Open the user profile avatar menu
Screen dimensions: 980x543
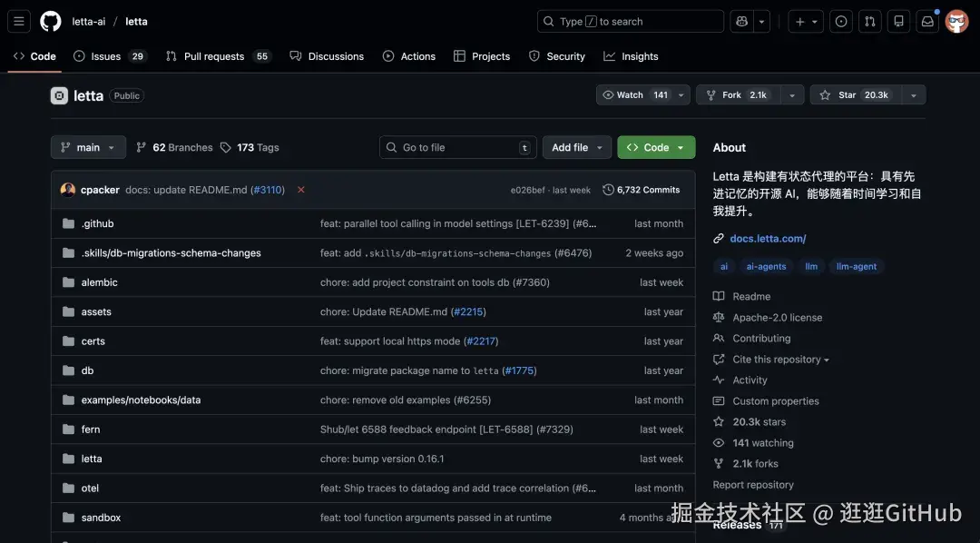(x=957, y=21)
